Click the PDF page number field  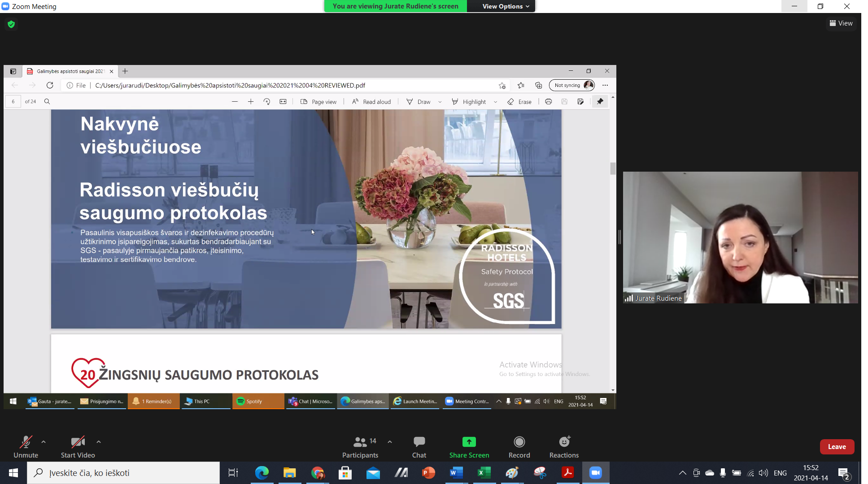(13, 102)
